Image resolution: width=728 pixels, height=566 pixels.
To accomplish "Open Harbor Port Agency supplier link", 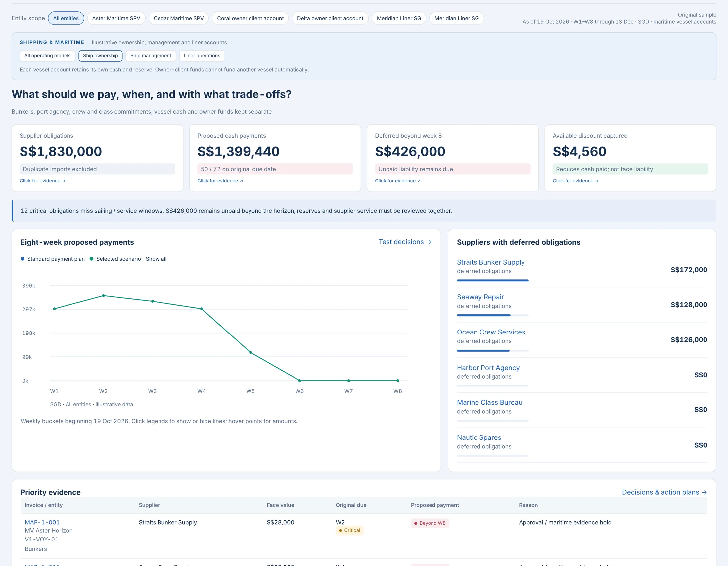I will pyautogui.click(x=488, y=368).
